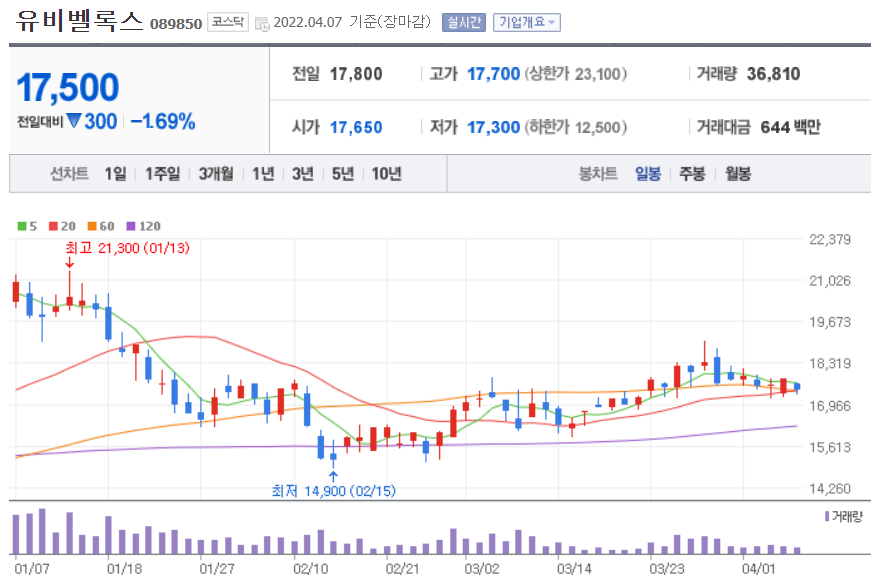Image resolution: width=871 pixels, height=581 pixels.
Task: Click the calendar icon beside 2022.04.07
Action: [262, 24]
